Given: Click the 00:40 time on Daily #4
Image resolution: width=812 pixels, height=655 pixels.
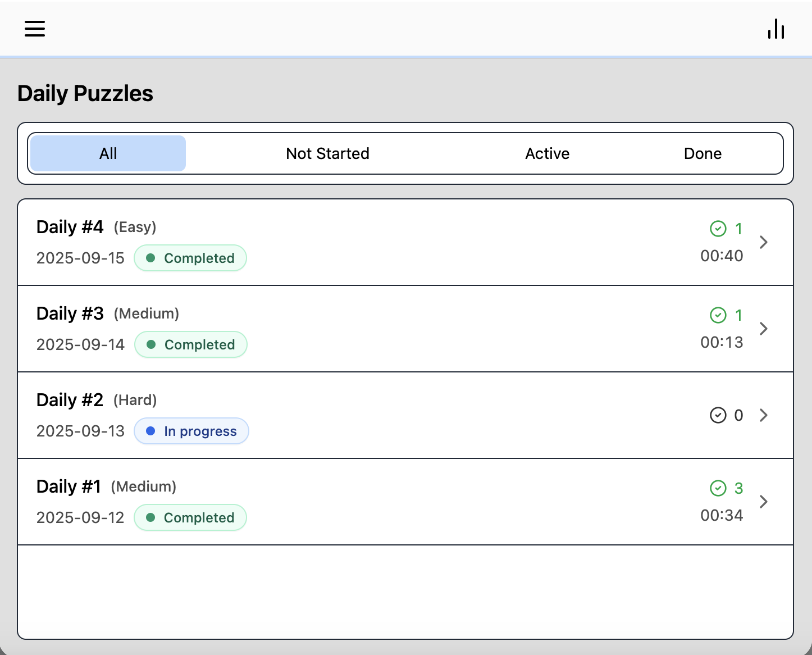Looking at the screenshot, I should coord(722,256).
